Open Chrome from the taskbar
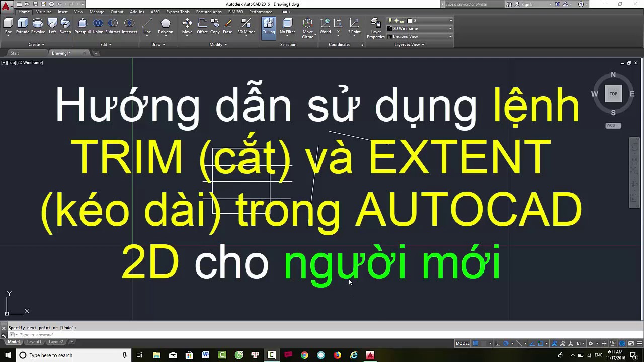Viewport: 644px width, 362px height. [304, 355]
